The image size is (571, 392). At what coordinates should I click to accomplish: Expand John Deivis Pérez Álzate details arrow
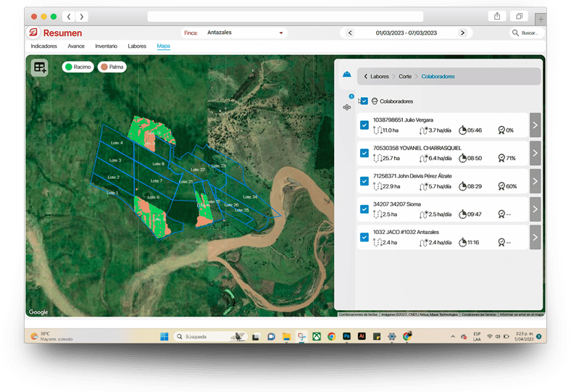(535, 180)
